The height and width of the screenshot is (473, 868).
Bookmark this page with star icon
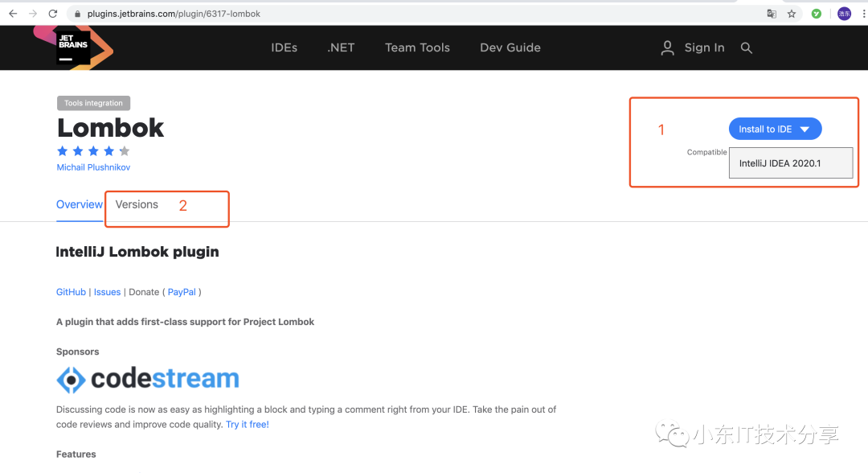tap(792, 14)
